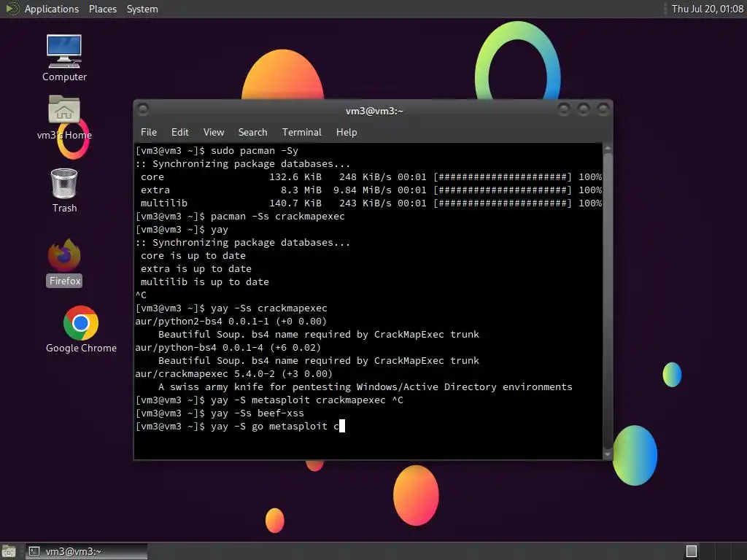This screenshot has width=747, height=560.
Task: Open the System menu
Action: tap(142, 9)
